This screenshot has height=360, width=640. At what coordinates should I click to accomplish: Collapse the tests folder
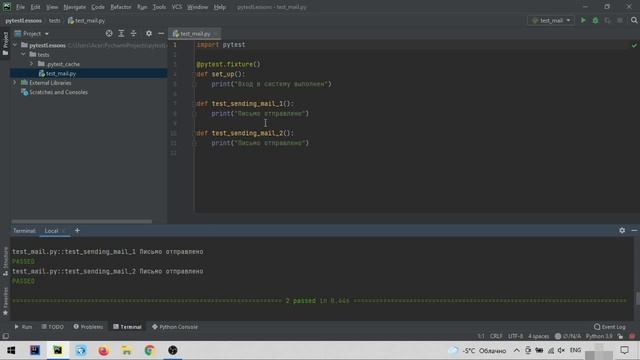[x=23, y=55]
